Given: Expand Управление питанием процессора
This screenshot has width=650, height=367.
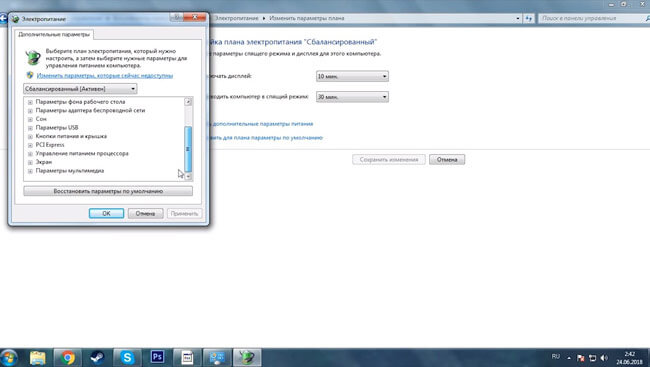Looking at the screenshot, I should point(30,154).
